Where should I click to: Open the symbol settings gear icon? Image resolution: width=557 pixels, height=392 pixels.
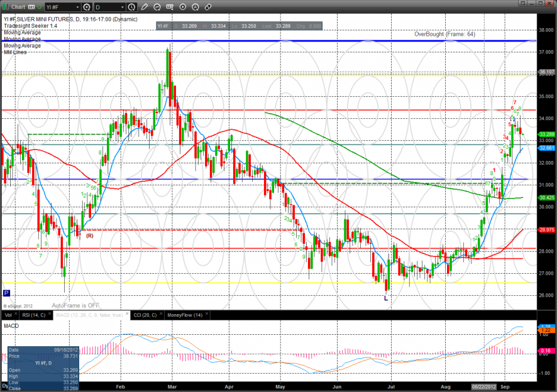point(87,7)
